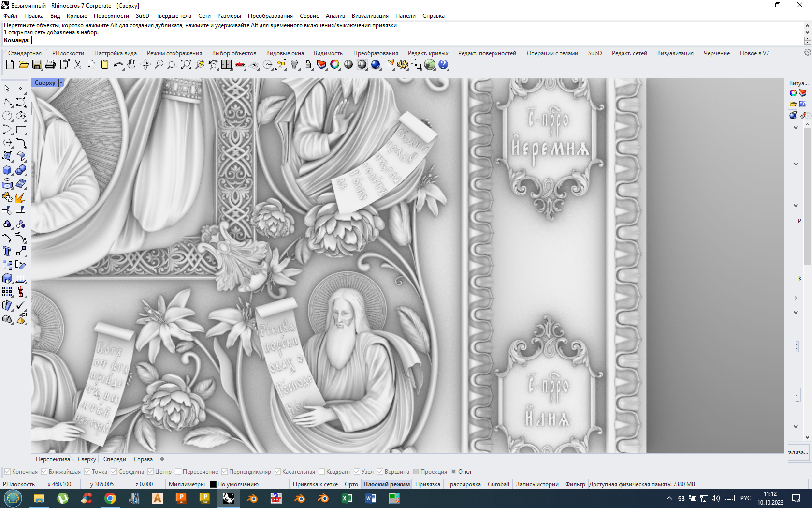The image size is (812, 508).
Task: Expand the right-pointing chevron in the Визуализация panel
Action: coord(796,299)
